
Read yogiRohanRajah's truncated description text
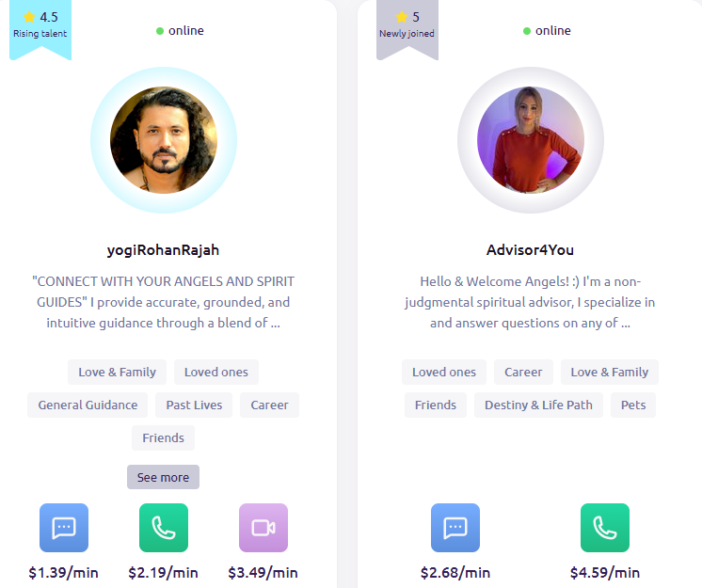point(164,302)
